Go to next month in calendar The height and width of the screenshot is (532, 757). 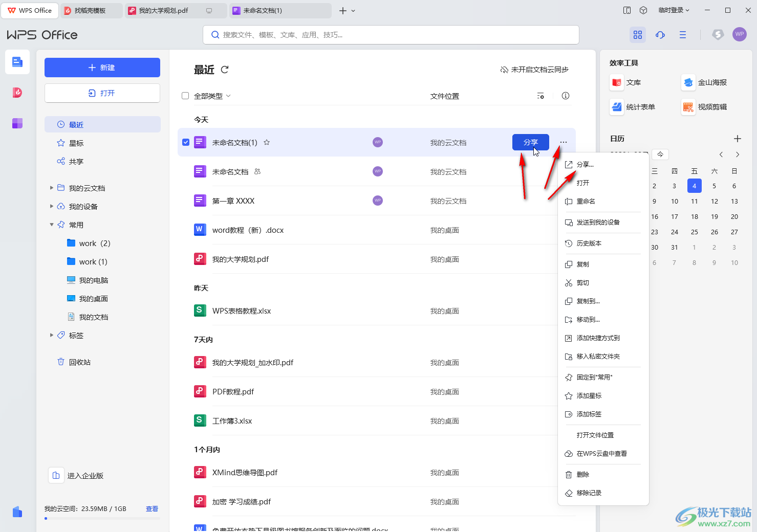coord(738,154)
